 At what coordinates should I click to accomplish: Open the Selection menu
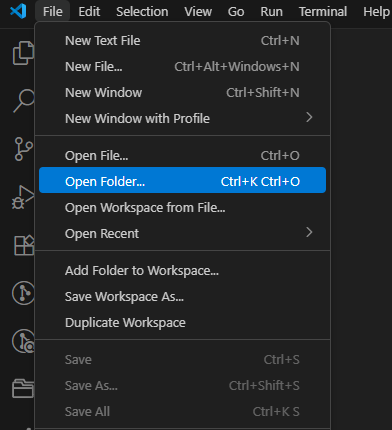pyautogui.click(x=142, y=12)
